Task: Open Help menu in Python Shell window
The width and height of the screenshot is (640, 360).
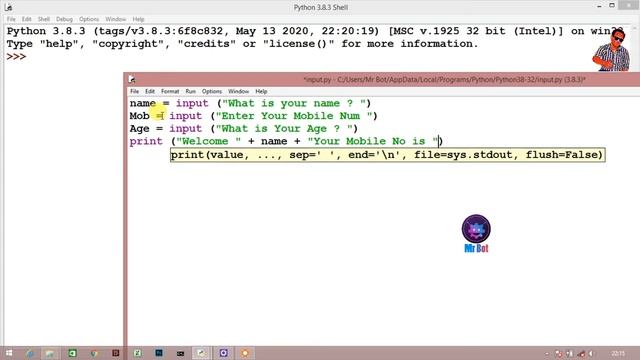Action: coord(138,19)
